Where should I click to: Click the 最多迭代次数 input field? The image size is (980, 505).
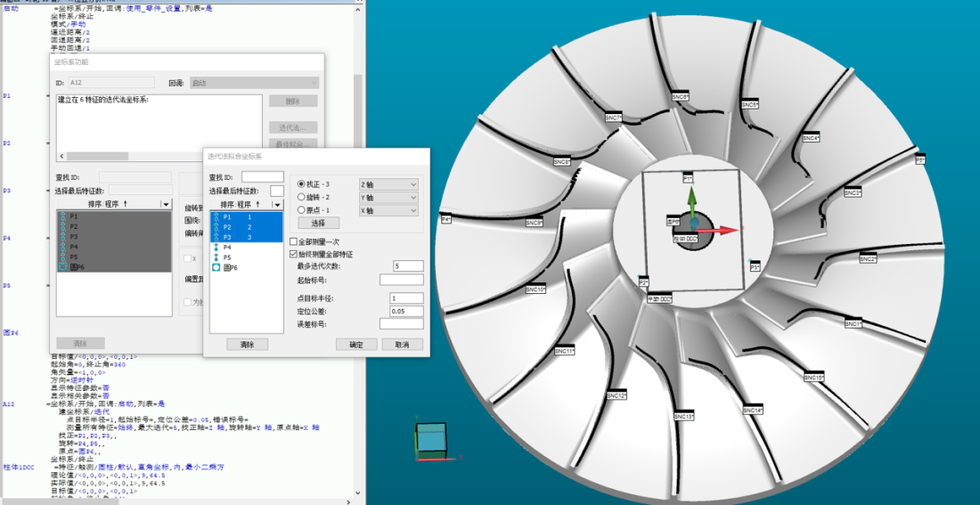coord(407,266)
